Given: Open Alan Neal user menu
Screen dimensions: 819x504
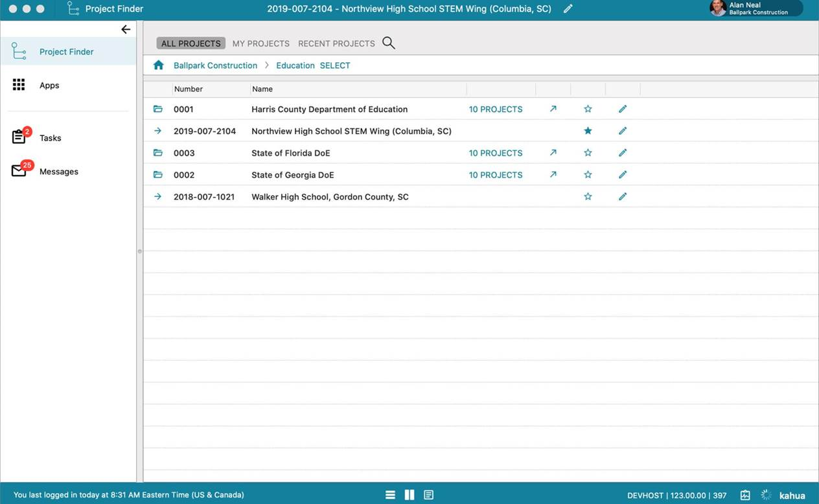Looking at the screenshot, I should (756, 8).
